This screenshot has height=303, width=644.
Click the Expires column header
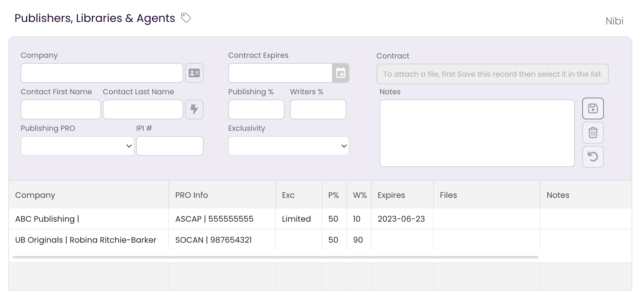click(x=402, y=195)
